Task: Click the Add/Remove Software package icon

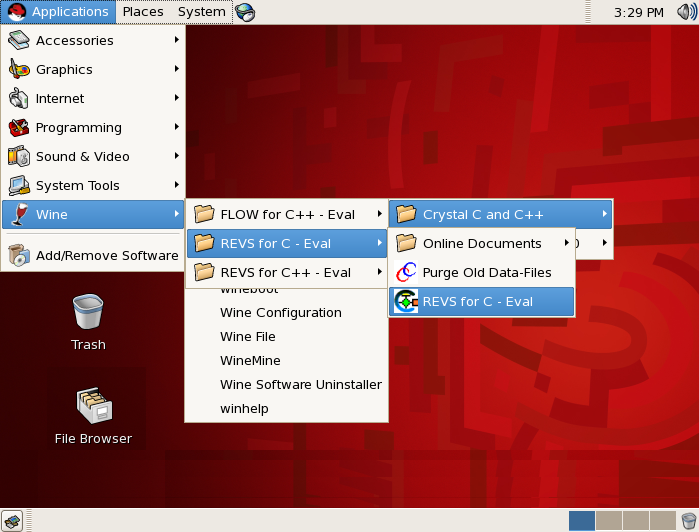Action: tap(19, 255)
